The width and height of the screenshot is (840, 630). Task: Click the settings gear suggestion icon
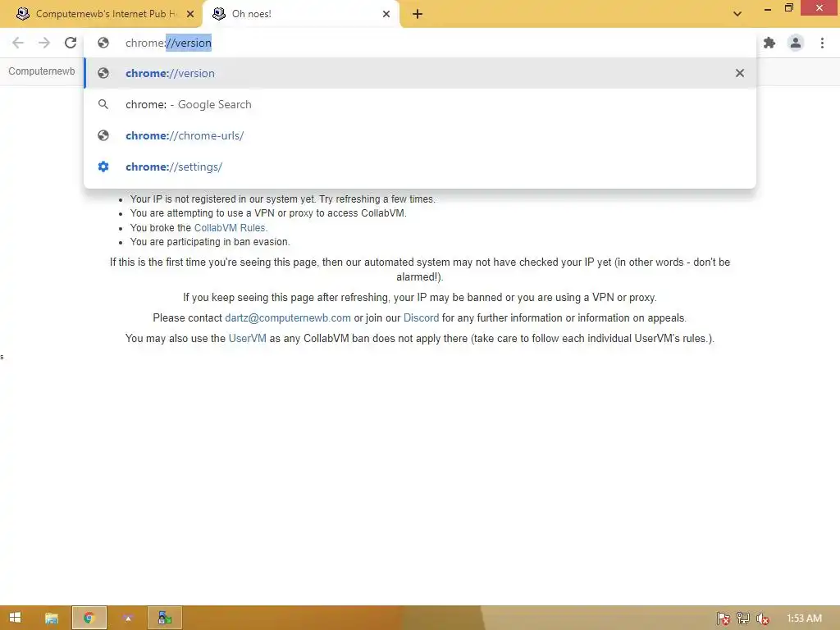[103, 167]
